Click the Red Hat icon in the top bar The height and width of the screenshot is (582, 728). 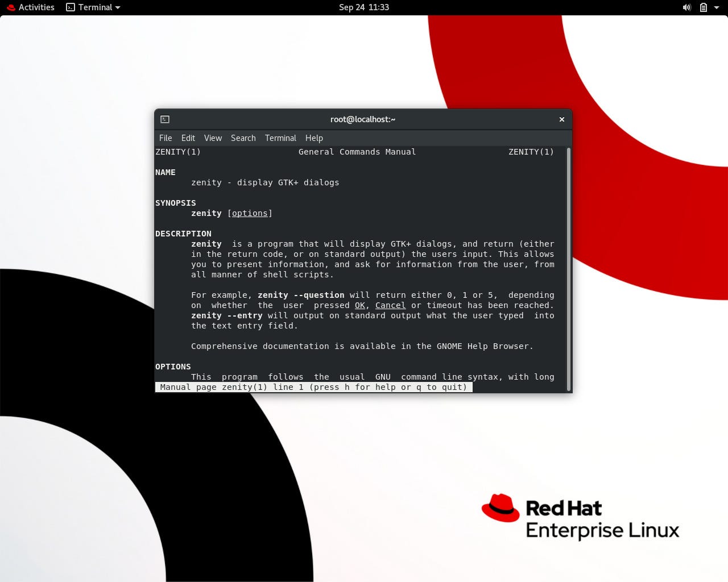click(x=10, y=7)
